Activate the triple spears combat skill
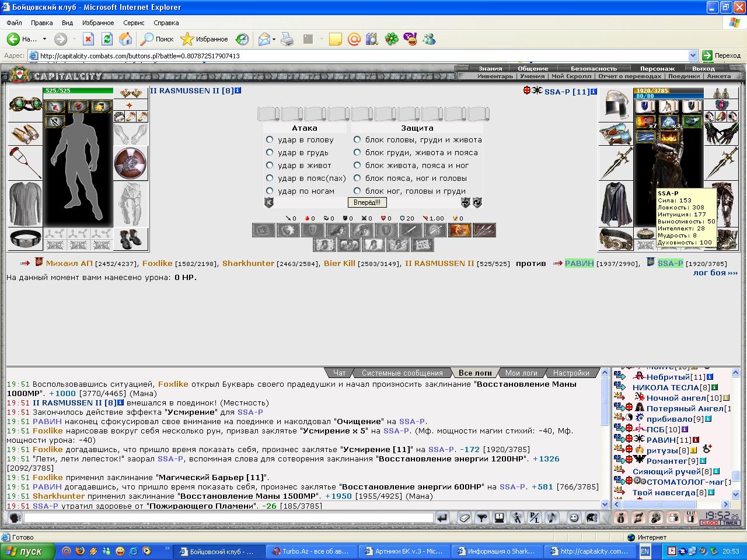The image size is (747, 560). (x=484, y=230)
